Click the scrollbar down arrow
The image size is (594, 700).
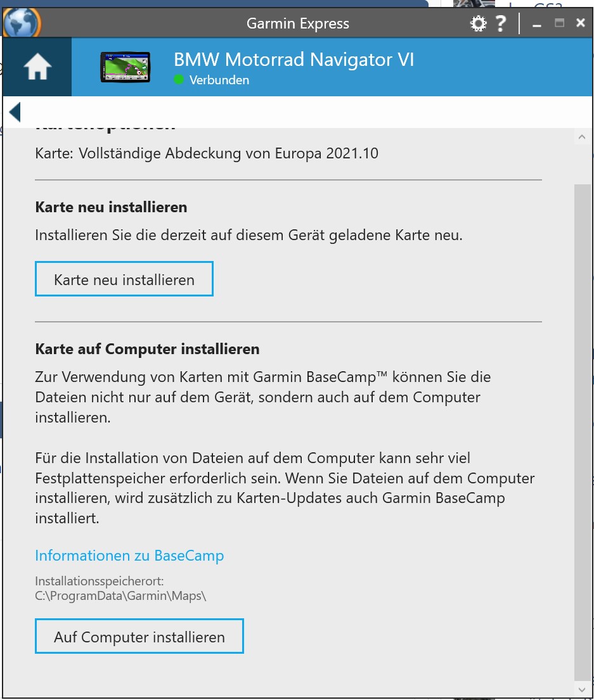click(581, 688)
